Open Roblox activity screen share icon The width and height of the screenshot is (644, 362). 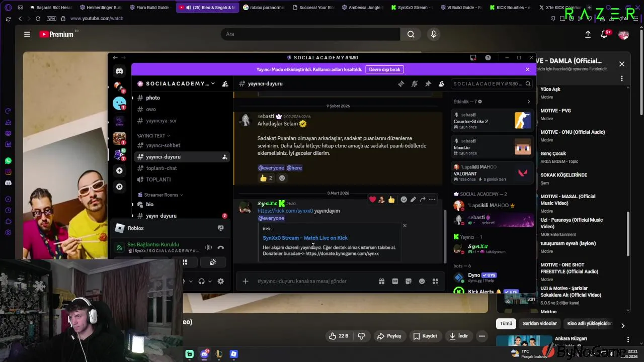point(220,228)
